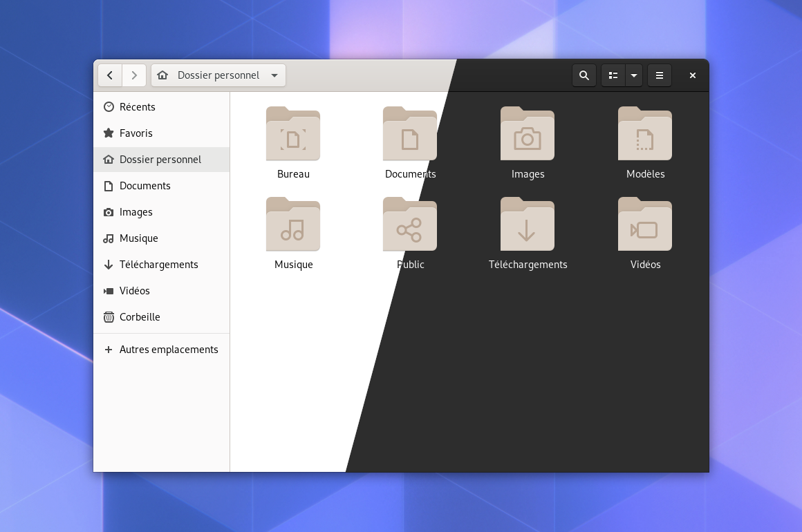Open Récents in sidebar
The width and height of the screenshot is (802, 532).
[161, 107]
